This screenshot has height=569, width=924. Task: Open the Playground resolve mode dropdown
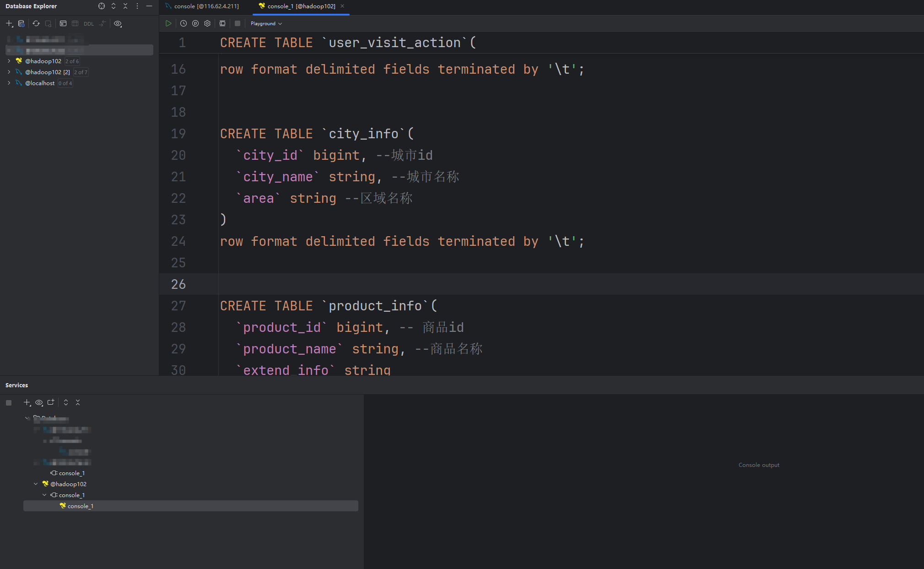266,23
